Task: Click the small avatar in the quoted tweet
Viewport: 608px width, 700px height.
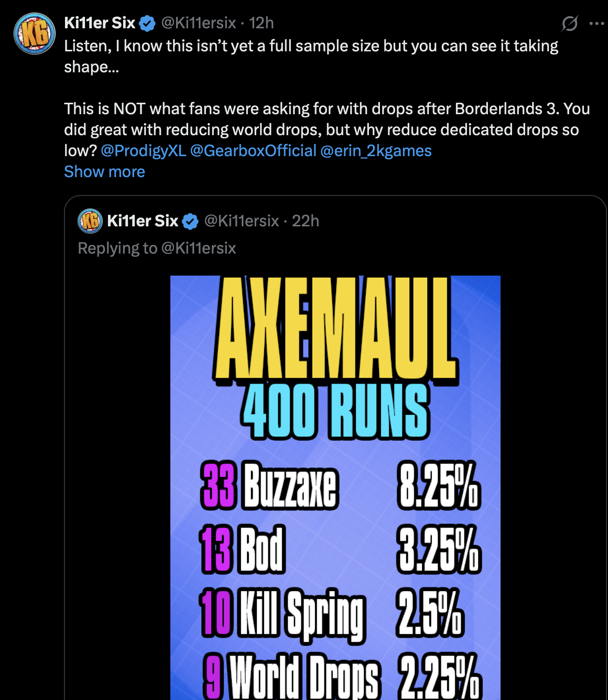Action: [x=90, y=221]
